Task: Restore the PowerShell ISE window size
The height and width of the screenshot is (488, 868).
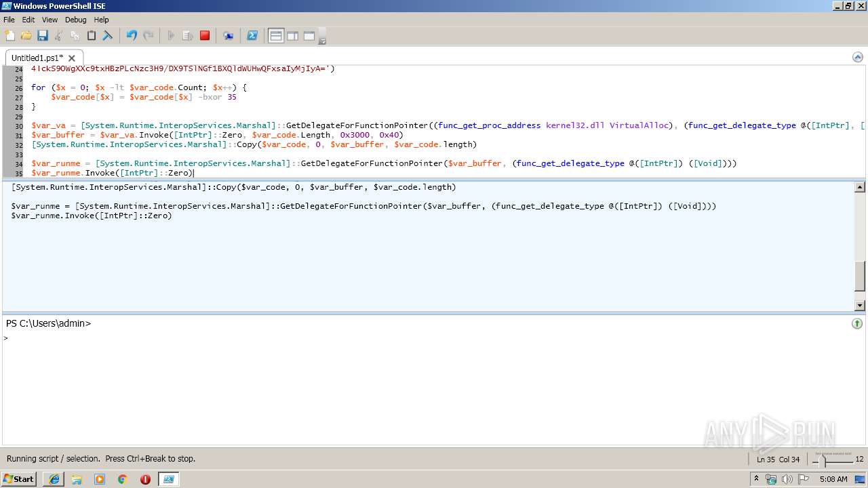Action: pyautogui.click(x=849, y=5)
